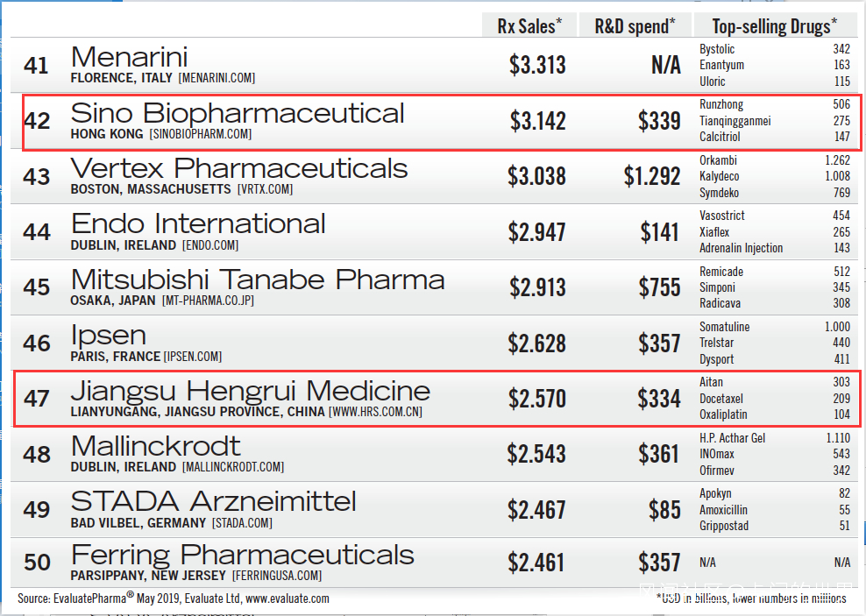Click the Jiangsu Hengrui Medicine title
The height and width of the screenshot is (616, 866).
click(x=250, y=391)
